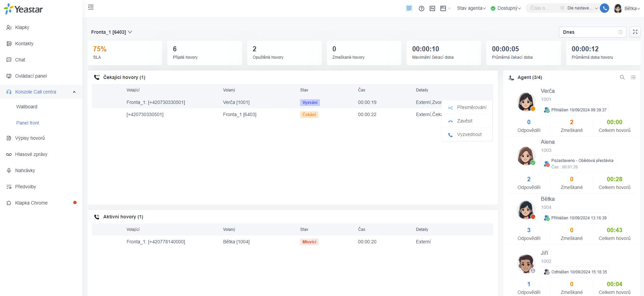The width and height of the screenshot is (644, 296).
Task: Click the Hlasové zprávy voicemail icon
Action: click(x=9, y=154)
